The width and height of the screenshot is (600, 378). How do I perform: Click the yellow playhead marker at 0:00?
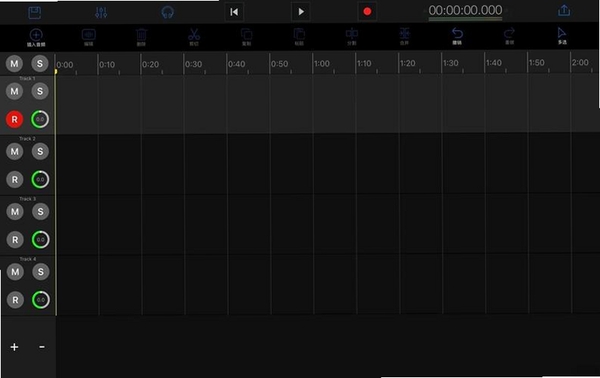click(x=56, y=72)
